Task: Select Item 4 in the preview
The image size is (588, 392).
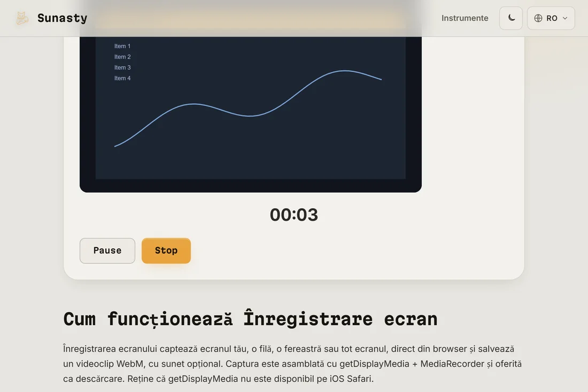Action: (122, 79)
